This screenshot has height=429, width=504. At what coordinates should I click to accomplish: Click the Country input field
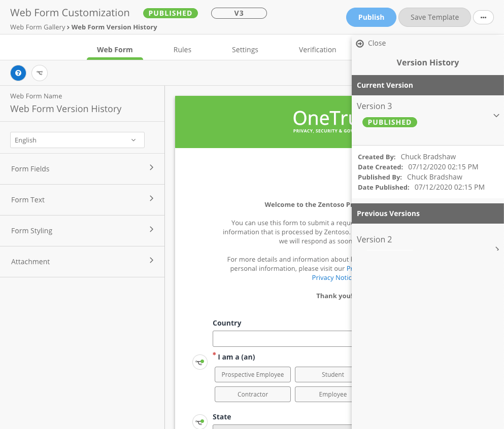click(282, 339)
